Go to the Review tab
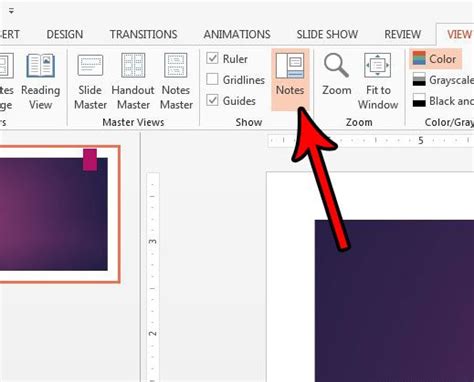Image resolution: width=474 pixels, height=382 pixels. (x=403, y=34)
